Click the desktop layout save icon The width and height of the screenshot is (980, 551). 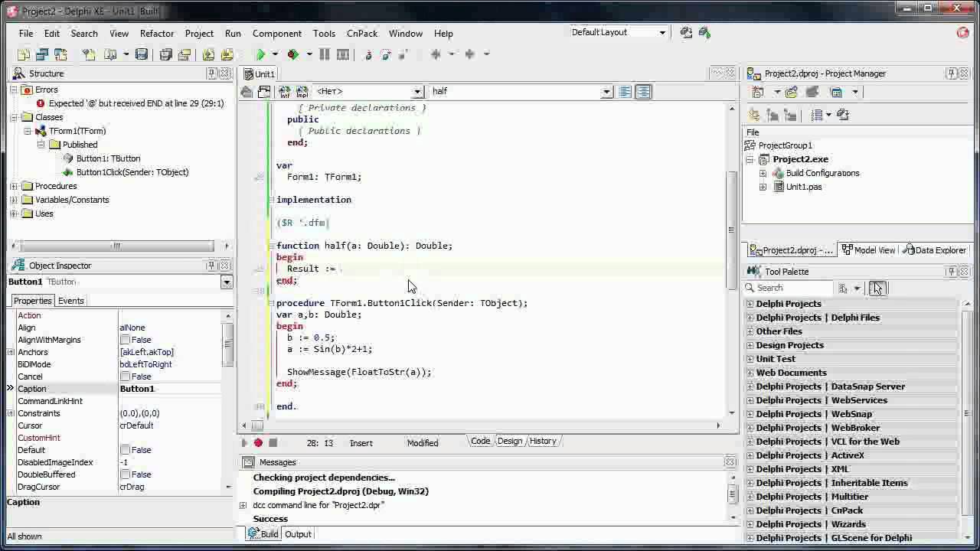click(x=686, y=32)
